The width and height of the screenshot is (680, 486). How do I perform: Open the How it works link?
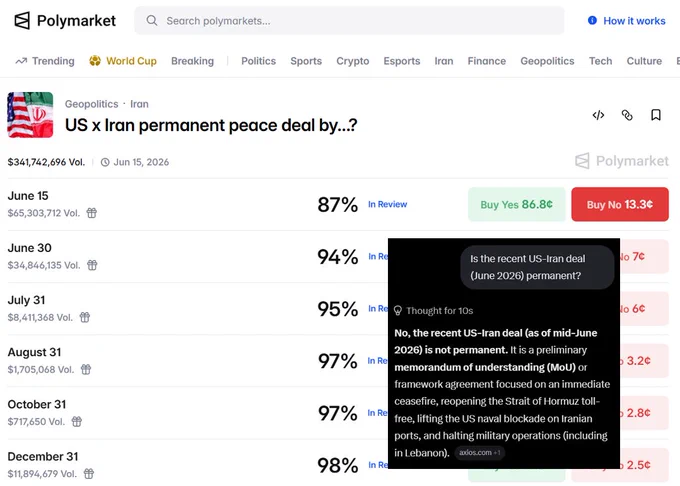pyautogui.click(x=634, y=21)
